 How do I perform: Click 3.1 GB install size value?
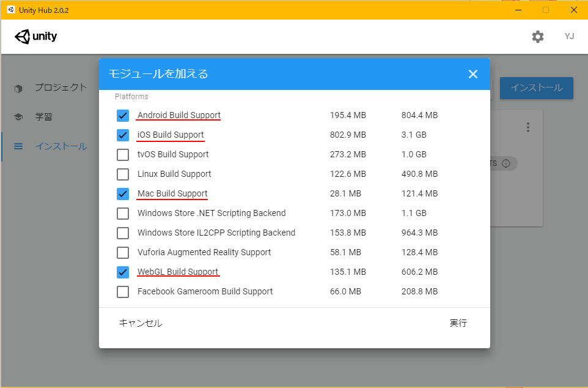pyautogui.click(x=414, y=135)
